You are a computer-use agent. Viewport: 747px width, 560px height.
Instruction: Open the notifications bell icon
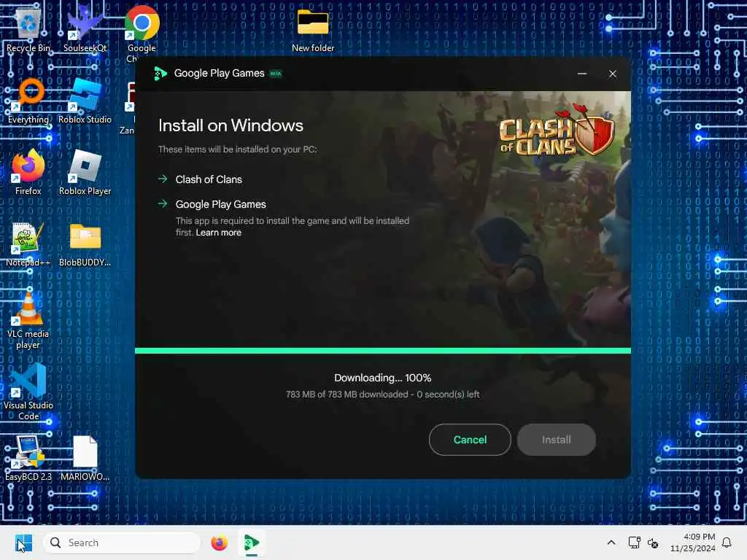coord(727,542)
